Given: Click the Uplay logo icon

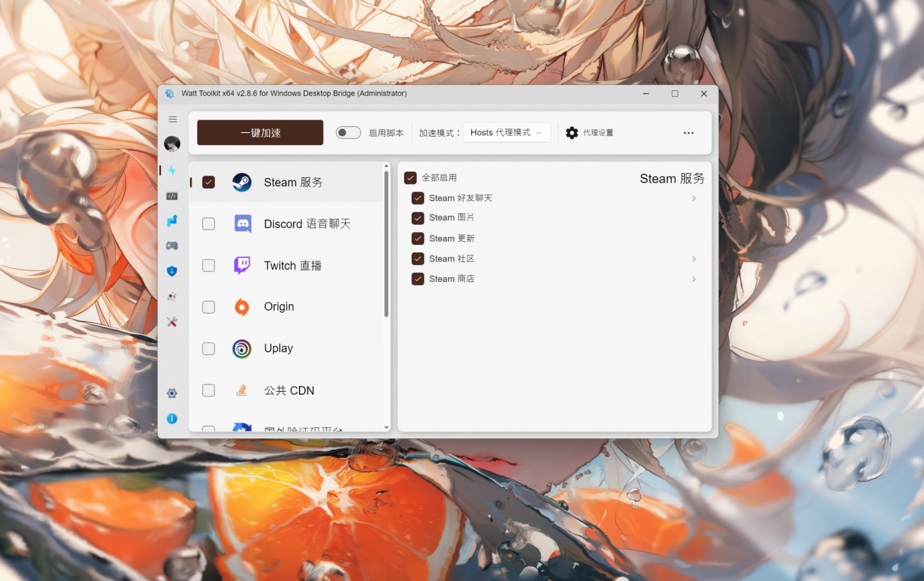Looking at the screenshot, I should [242, 348].
